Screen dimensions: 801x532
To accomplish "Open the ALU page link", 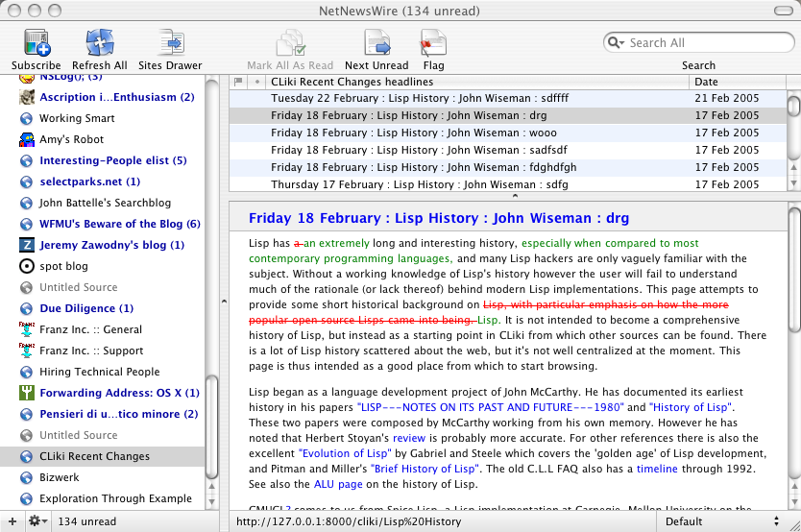I will pos(338,484).
